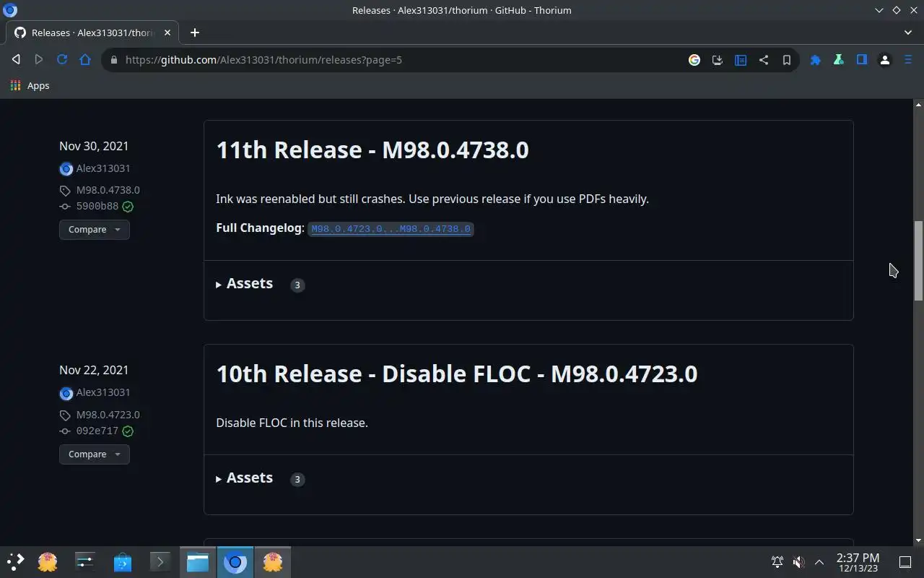Open the experiments flask icon

tap(839, 60)
